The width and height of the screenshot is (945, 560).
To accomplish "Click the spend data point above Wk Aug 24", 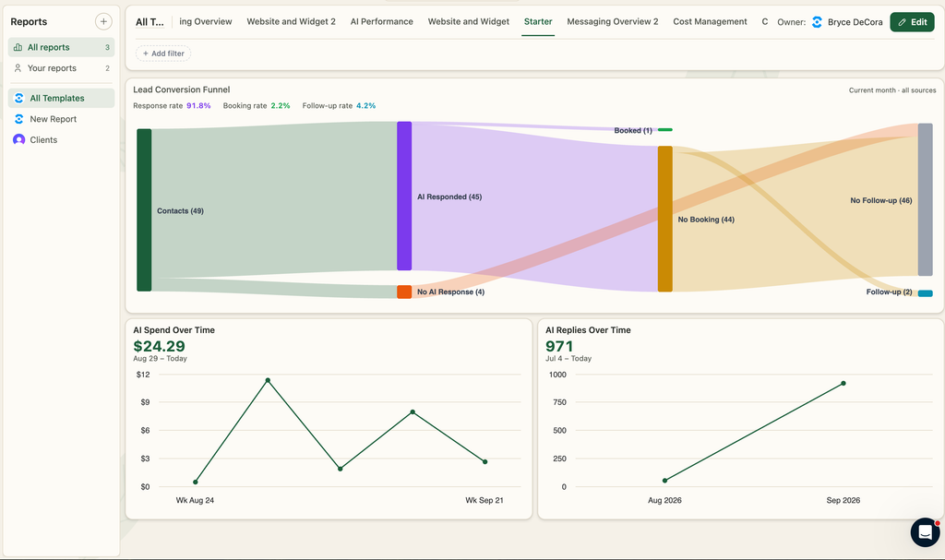I will coord(196,483).
